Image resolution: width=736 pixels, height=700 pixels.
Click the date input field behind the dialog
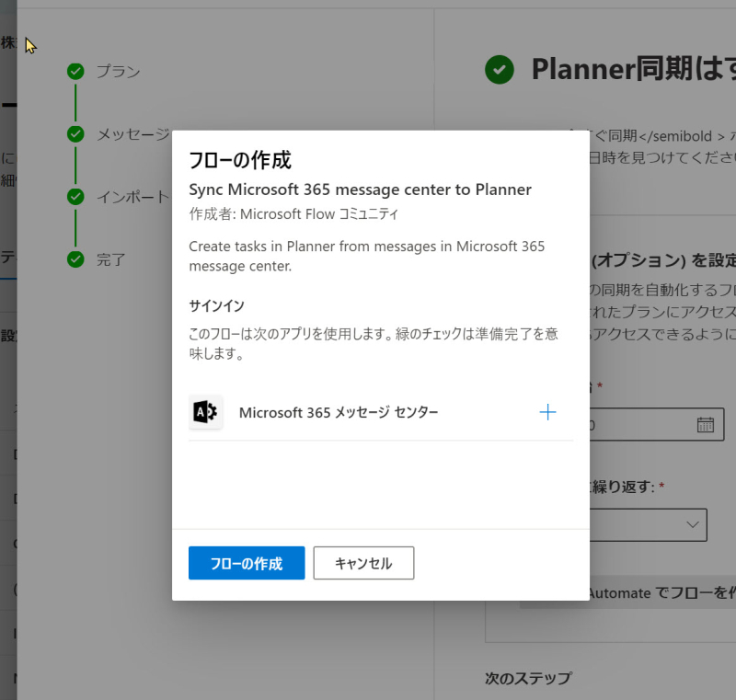[x=656, y=424]
